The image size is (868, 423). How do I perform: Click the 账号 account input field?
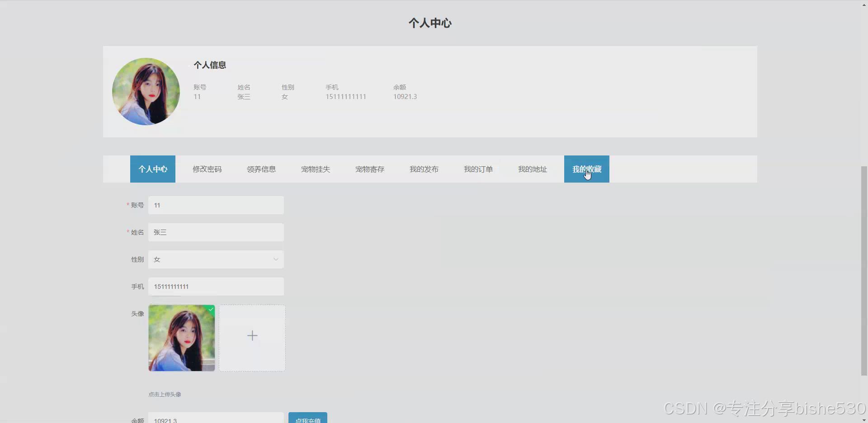(216, 205)
